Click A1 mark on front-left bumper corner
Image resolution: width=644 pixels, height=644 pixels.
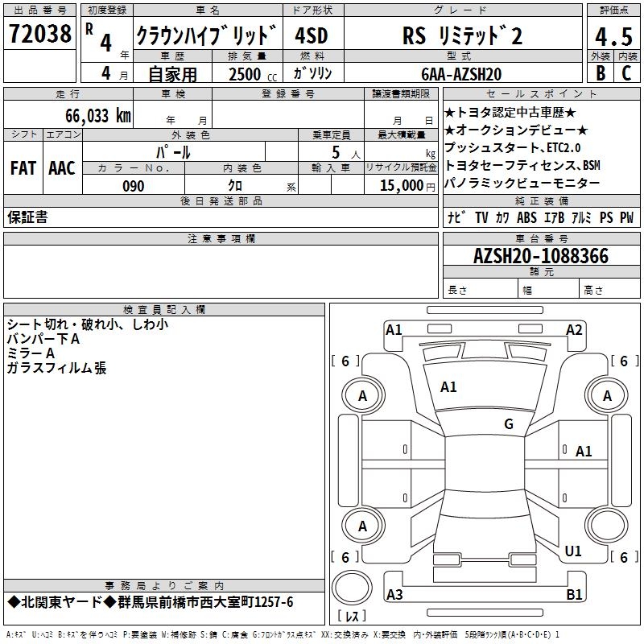point(394,330)
